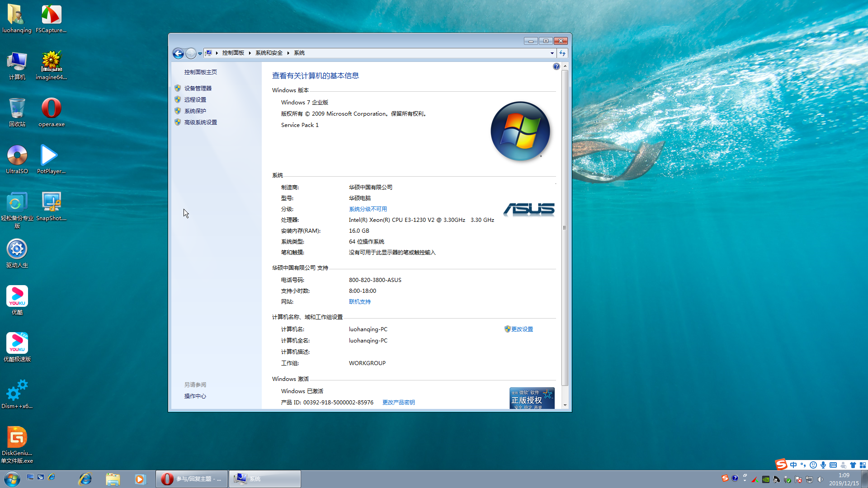This screenshot has width=868, height=488.
Task: Open the File Explorer taskbar icon
Action: point(113,479)
